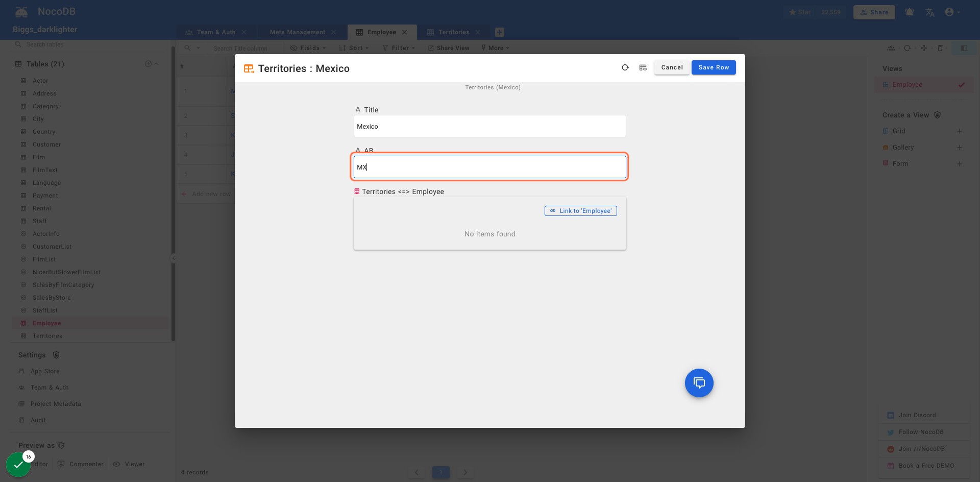Toggle the right sidebar panel icon
The width and height of the screenshot is (980, 482).
point(964,48)
